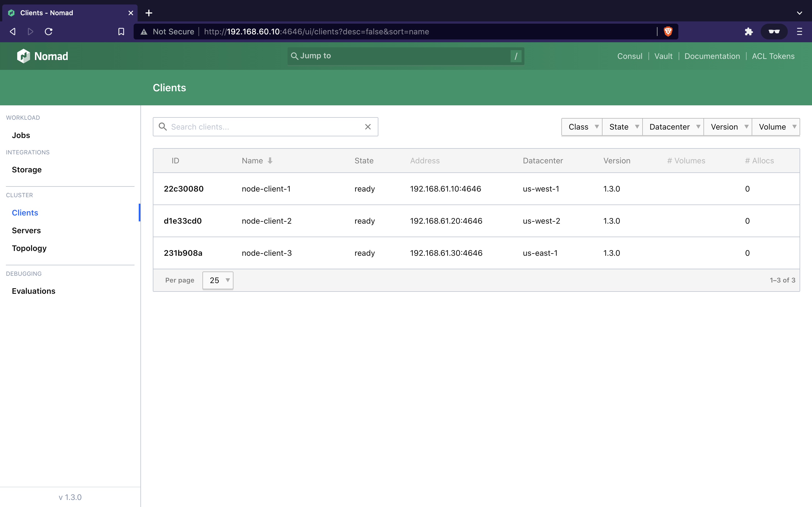Open the Volume filter dropdown
Viewport: 812px width, 507px height.
pyautogui.click(x=776, y=127)
